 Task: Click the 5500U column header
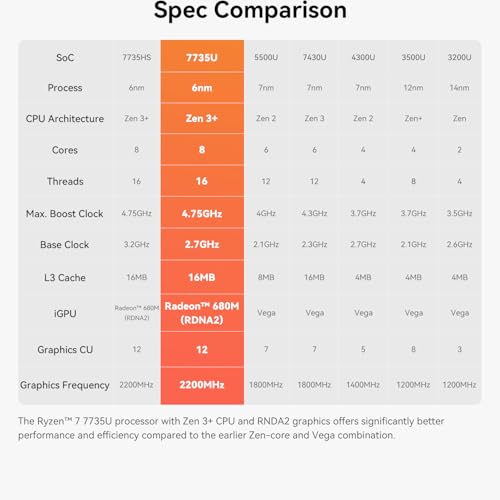pyautogui.click(x=266, y=57)
